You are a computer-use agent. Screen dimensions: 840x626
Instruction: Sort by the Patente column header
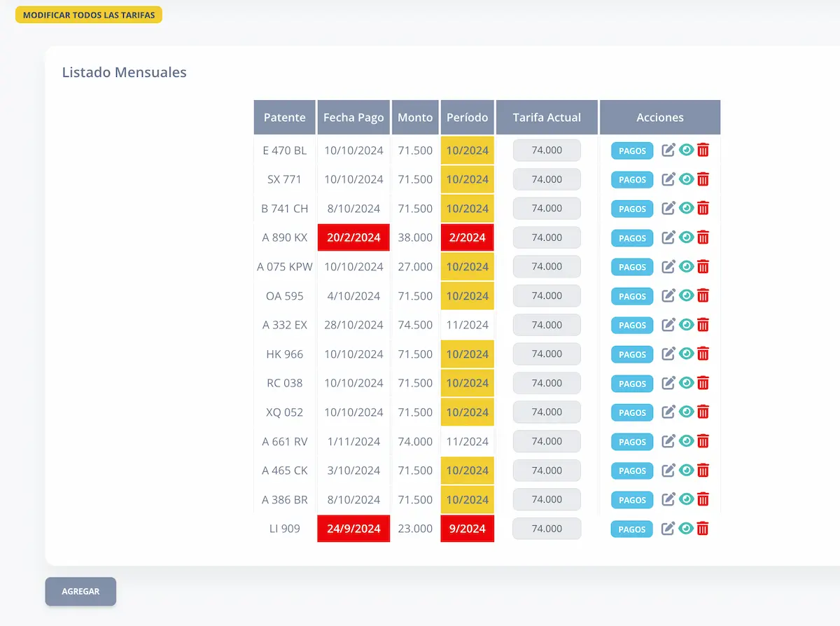point(284,118)
